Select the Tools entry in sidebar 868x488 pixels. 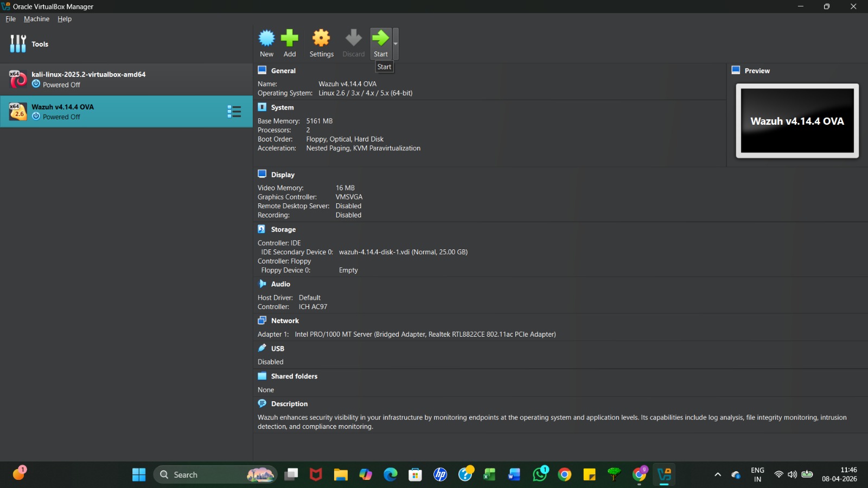126,44
